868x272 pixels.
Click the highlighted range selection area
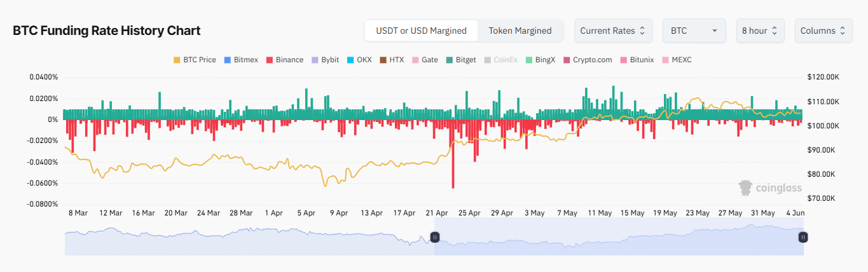click(x=619, y=236)
